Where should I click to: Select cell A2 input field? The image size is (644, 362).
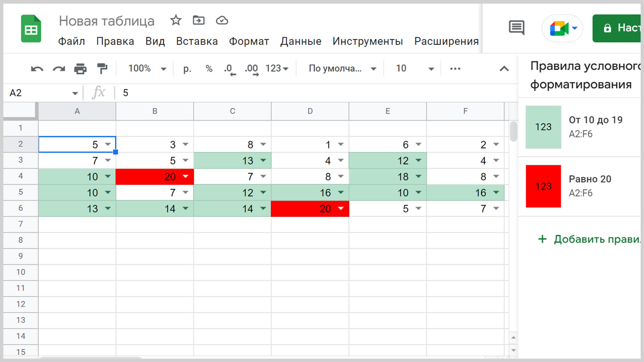(77, 144)
